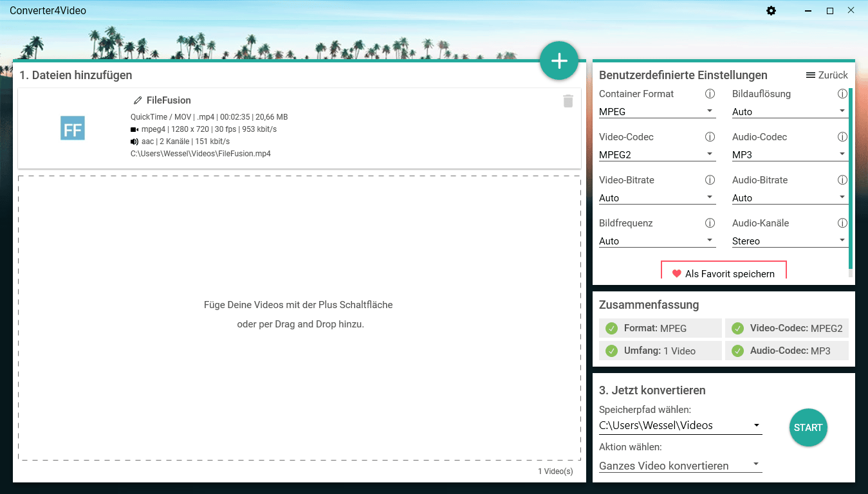Viewport: 868px width, 494px height.
Task: Click the pencil icon to rename FileFusion
Action: (x=137, y=100)
